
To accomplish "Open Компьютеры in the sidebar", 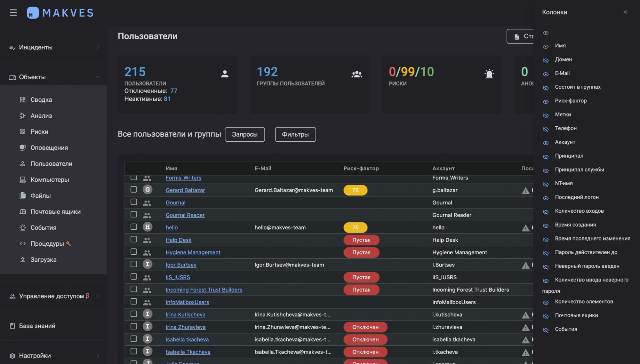I will [x=50, y=180].
